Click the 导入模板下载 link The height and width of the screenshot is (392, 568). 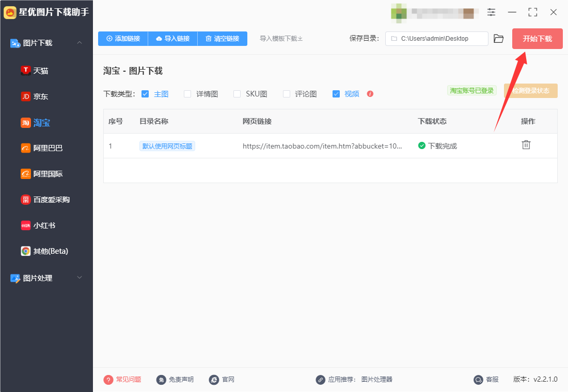(281, 38)
